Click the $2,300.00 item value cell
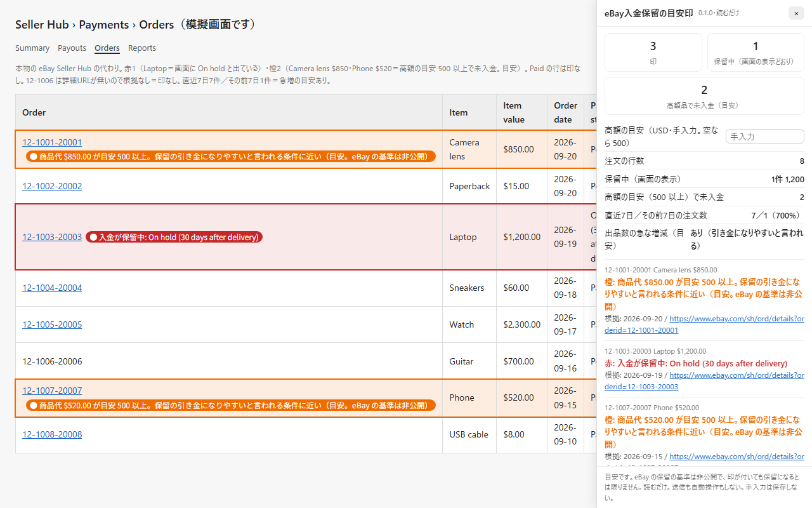This screenshot has height=508, width=812. [522, 324]
